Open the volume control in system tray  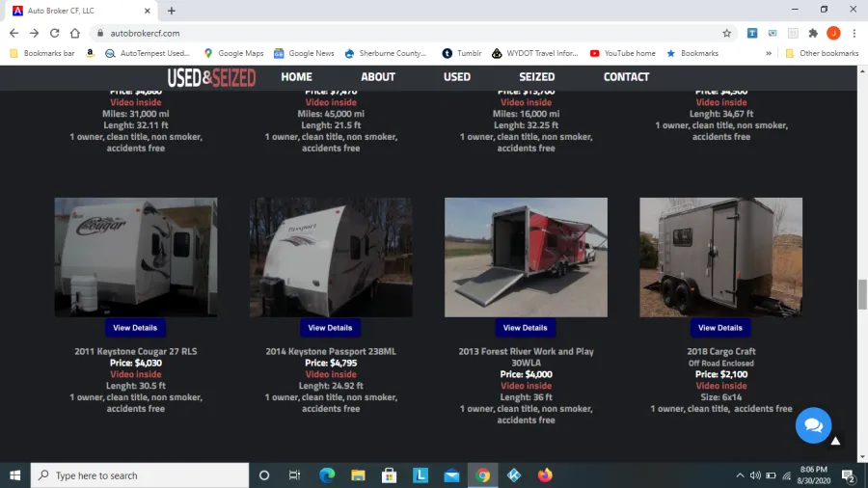[x=755, y=475]
